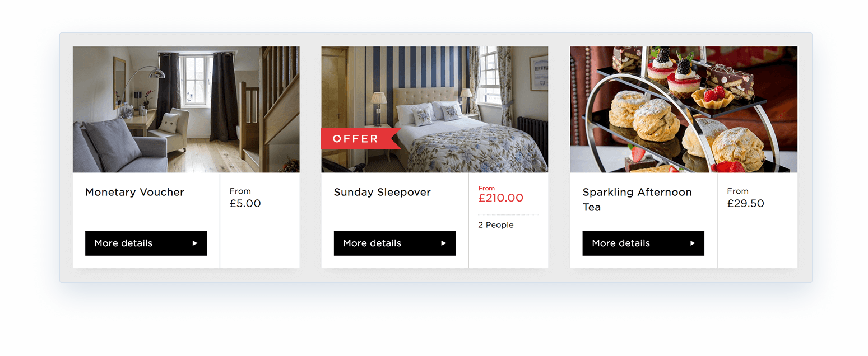Click the arrow icon on Sunday Sleepover's More details button
The width and height of the screenshot is (868, 356).
443,243
